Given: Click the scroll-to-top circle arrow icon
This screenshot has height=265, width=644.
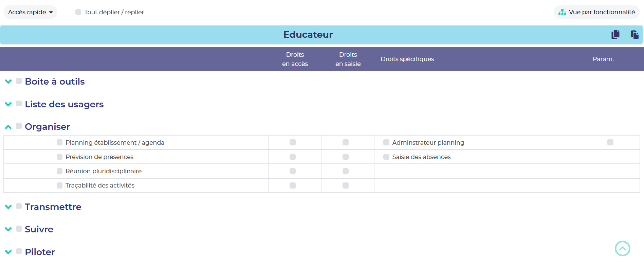Looking at the screenshot, I should tap(622, 248).
